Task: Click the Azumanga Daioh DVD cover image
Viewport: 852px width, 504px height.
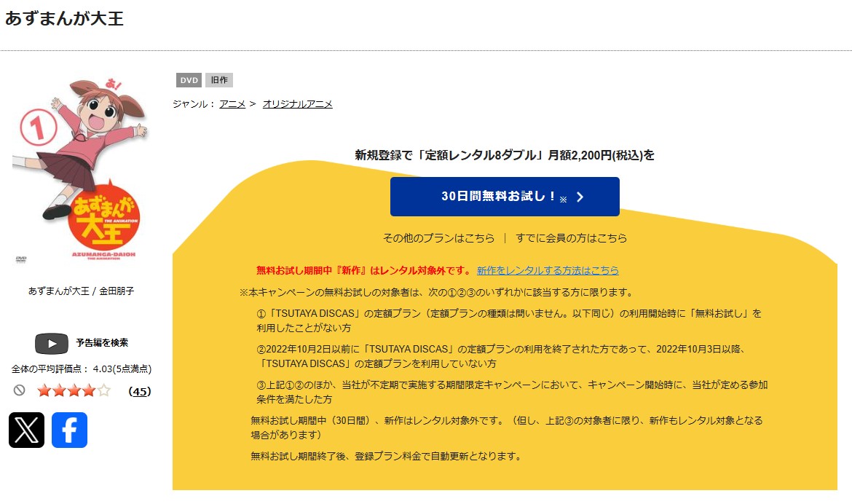Action: point(80,170)
